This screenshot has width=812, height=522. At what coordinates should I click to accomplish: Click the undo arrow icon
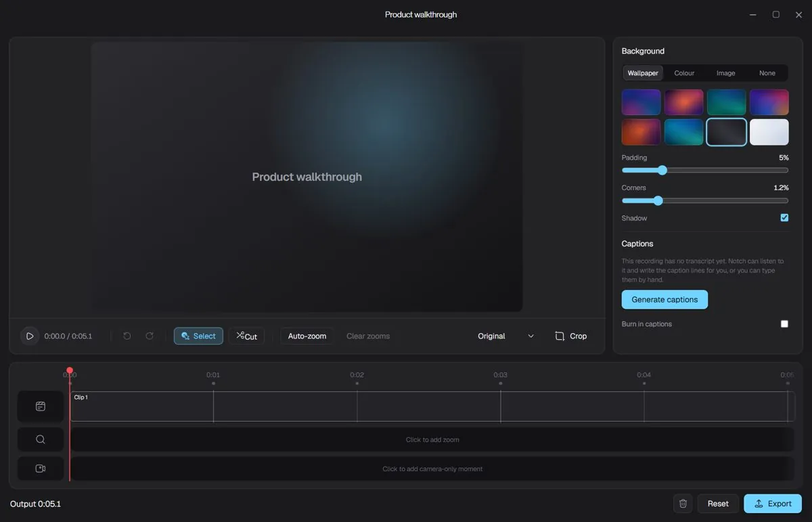[127, 336]
